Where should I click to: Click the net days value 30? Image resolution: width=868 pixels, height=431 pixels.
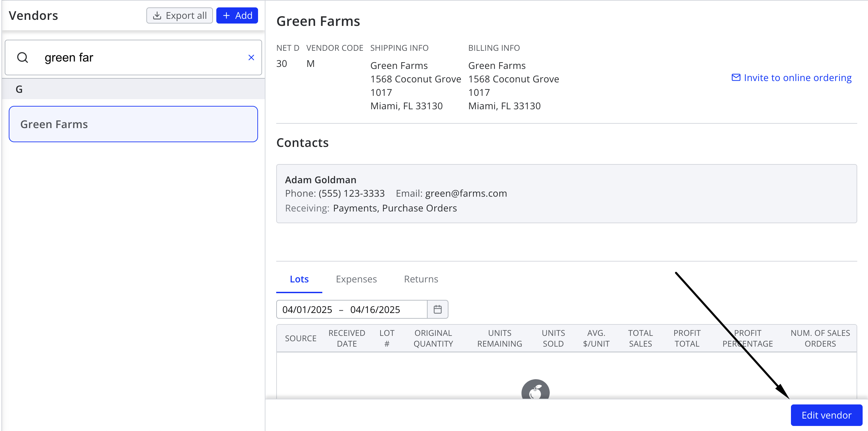point(282,64)
